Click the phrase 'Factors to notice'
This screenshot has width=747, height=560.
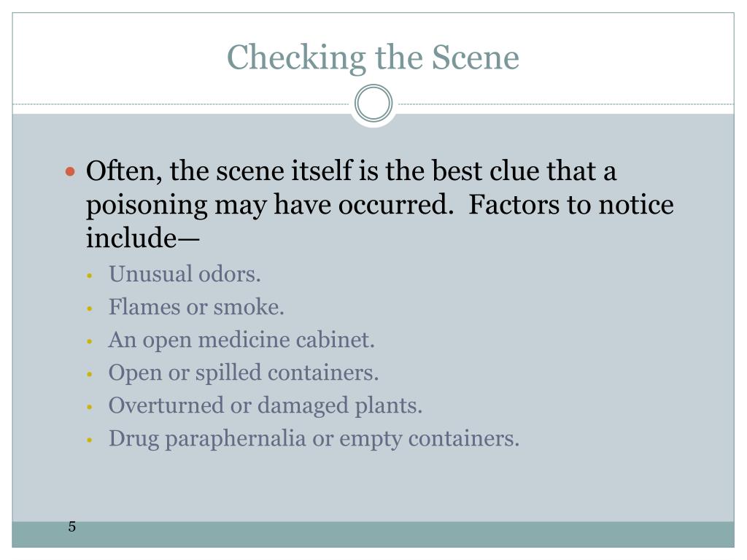point(571,205)
